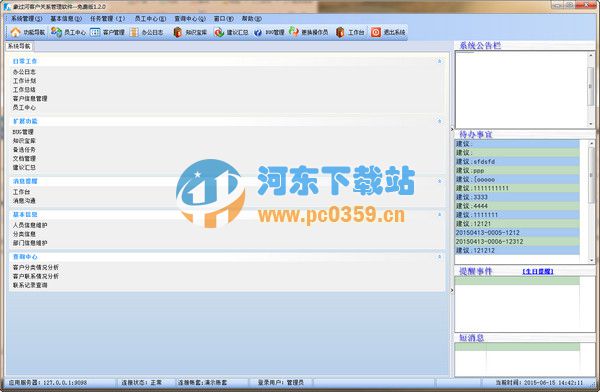Open 客户管理 toolbar button
Image resolution: width=600 pixels, height=392 pixels.
tap(108, 32)
